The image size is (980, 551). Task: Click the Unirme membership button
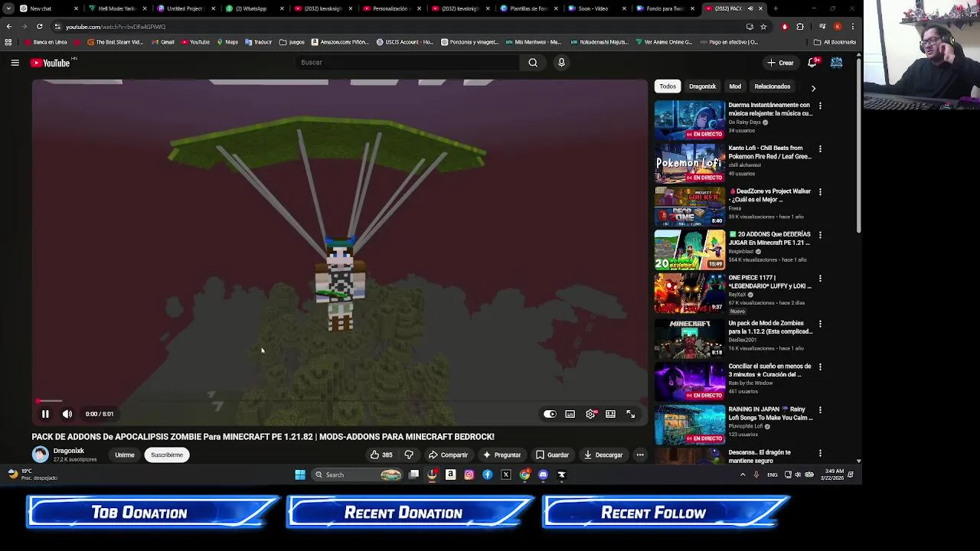pyautogui.click(x=125, y=455)
